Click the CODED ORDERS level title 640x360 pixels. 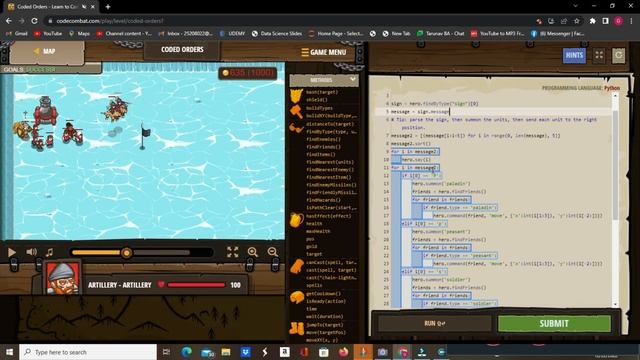click(x=182, y=49)
